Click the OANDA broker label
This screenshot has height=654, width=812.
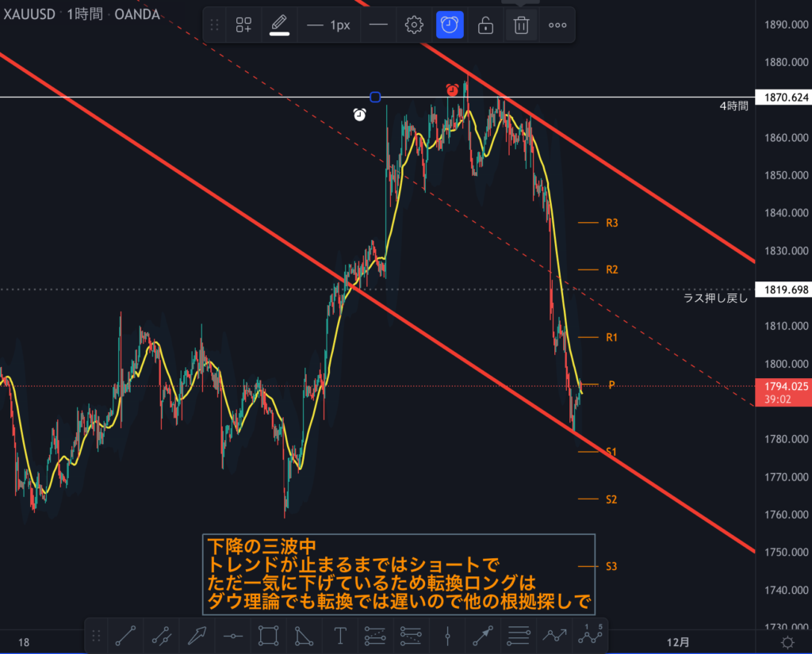click(x=136, y=14)
